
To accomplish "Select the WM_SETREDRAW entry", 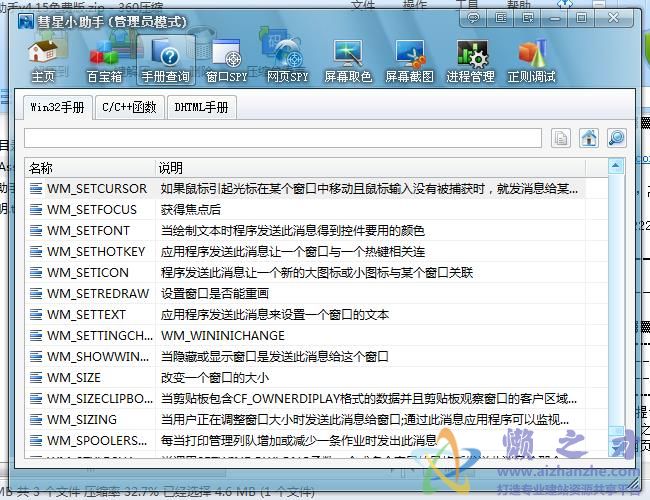I will point(98,294).
